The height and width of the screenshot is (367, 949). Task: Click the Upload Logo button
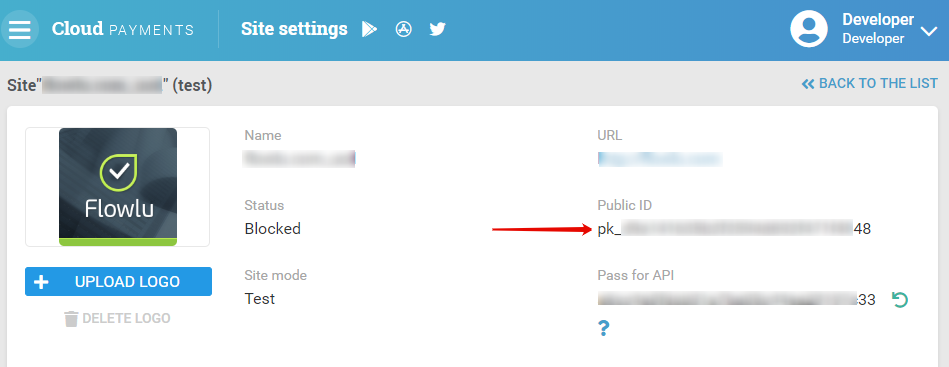[119, 282]
